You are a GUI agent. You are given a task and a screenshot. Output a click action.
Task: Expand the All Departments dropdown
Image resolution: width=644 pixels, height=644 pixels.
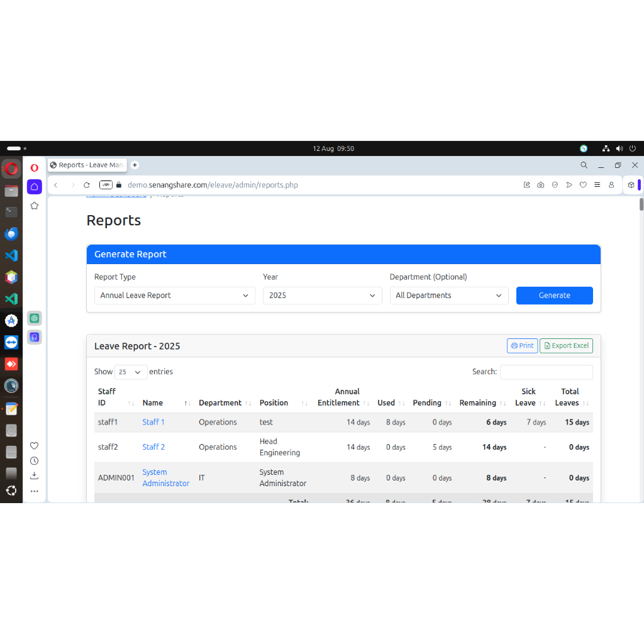pyautogui.click(x=448, y=296)
